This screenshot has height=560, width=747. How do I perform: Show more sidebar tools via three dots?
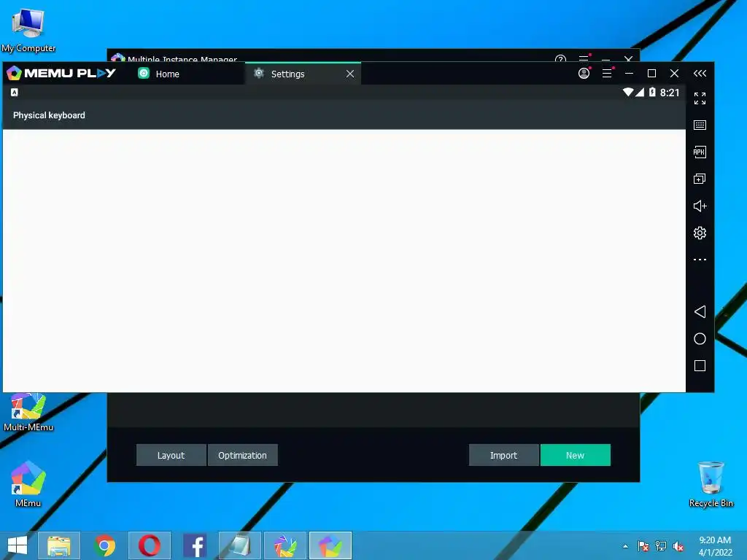tap(700, 260)
